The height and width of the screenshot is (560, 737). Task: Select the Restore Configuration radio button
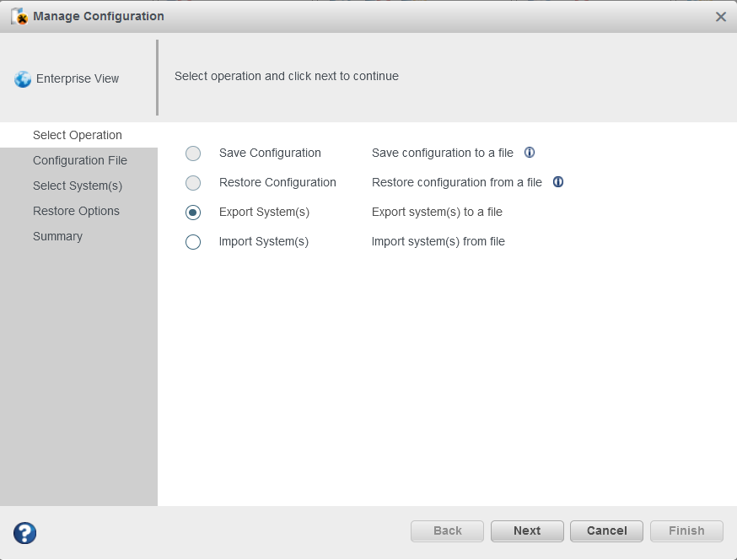click(x=193, y=183)
